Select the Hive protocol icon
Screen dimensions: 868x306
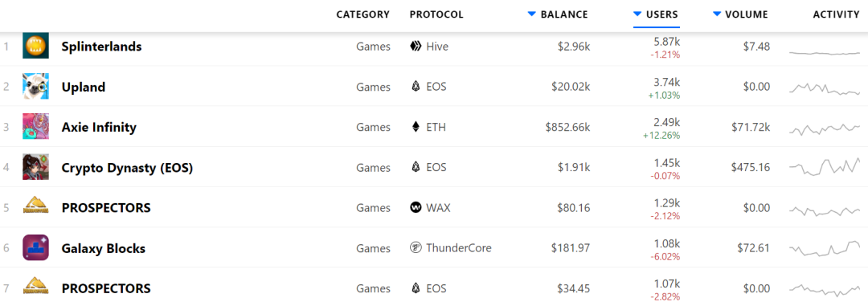tap(416, 47)
